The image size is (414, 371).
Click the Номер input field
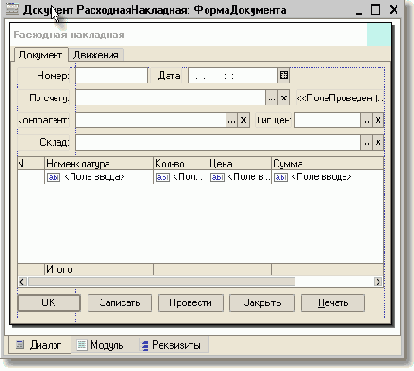tap(112, 76)
